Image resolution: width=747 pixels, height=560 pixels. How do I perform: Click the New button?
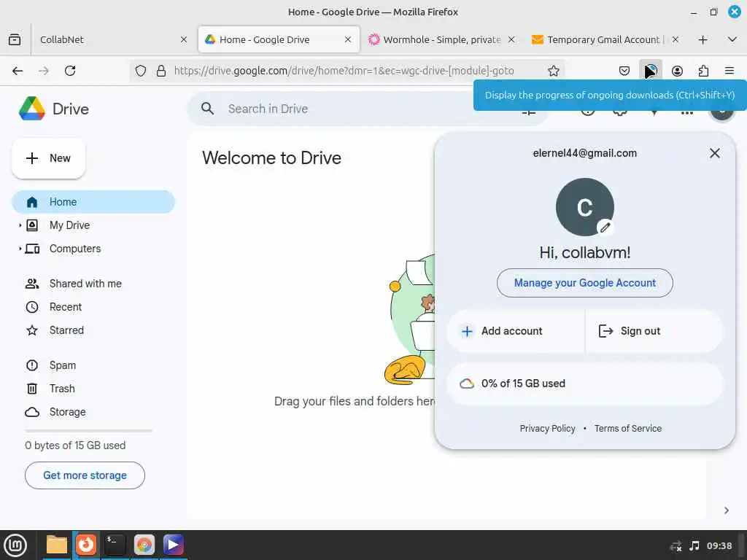pos(49,158)
